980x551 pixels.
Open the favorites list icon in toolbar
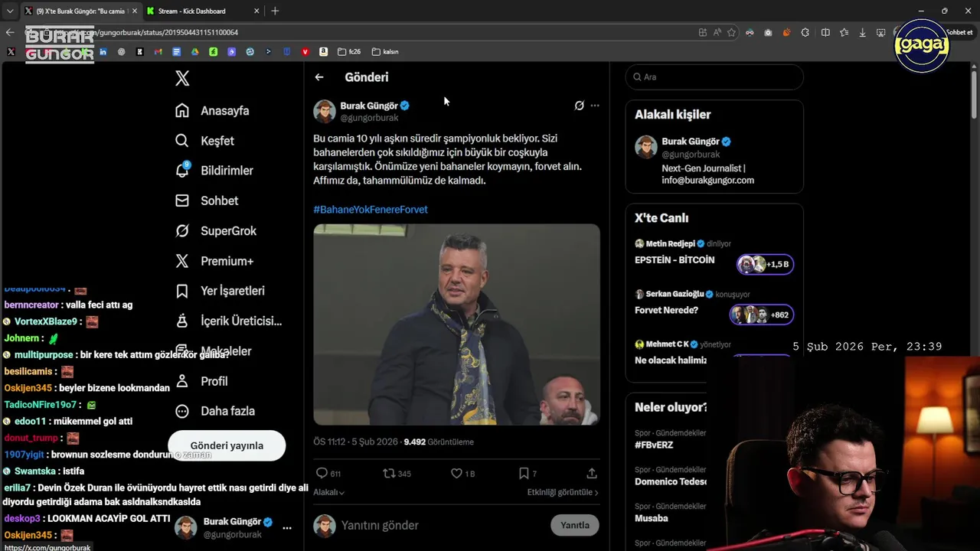pyautogui.click(x=844, y=32)
